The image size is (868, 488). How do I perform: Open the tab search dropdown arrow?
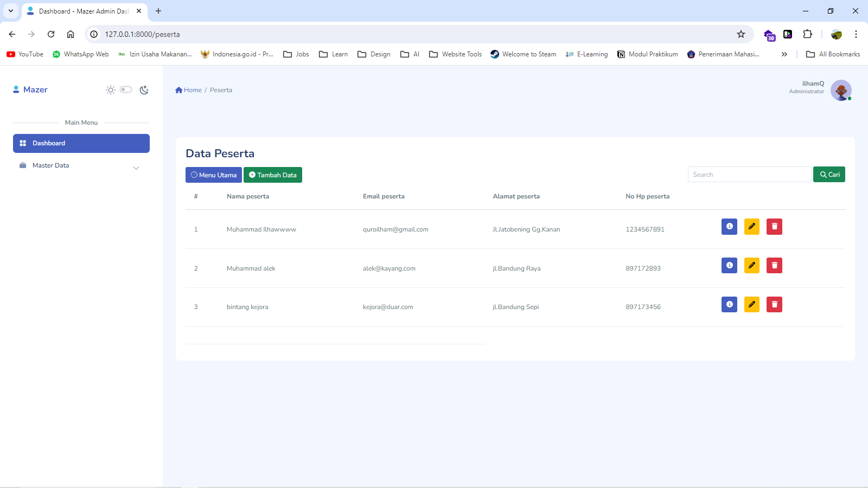(x=11, y=11)
